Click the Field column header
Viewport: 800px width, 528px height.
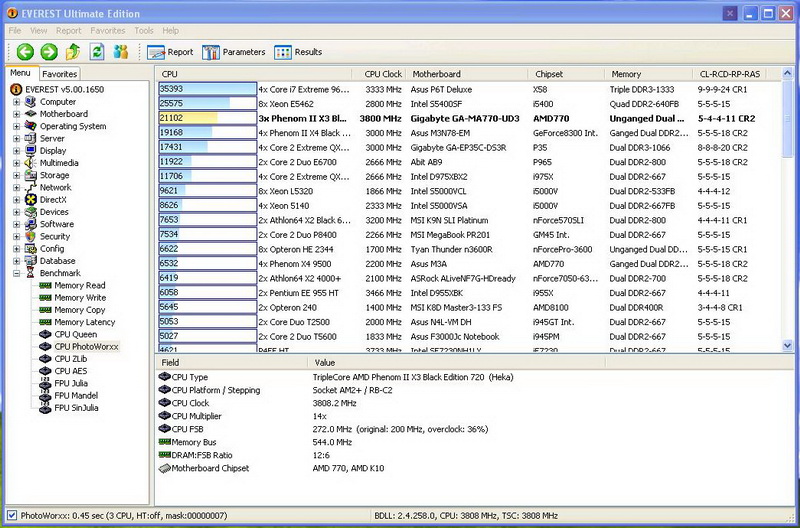click(231, 363)
